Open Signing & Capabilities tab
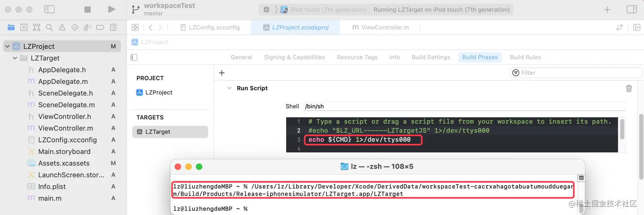Screen dimensions: 644x215 point(294,57)
